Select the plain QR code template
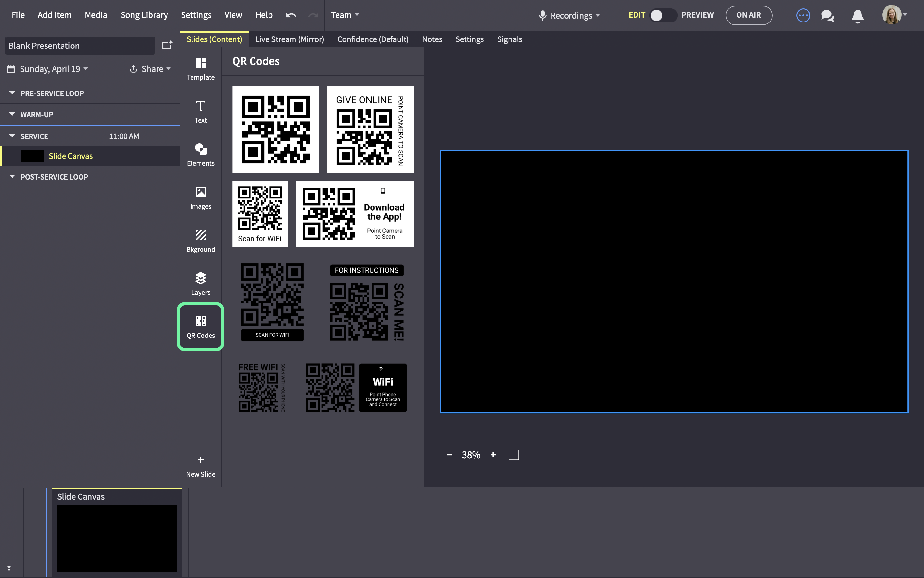 point(275,129)
